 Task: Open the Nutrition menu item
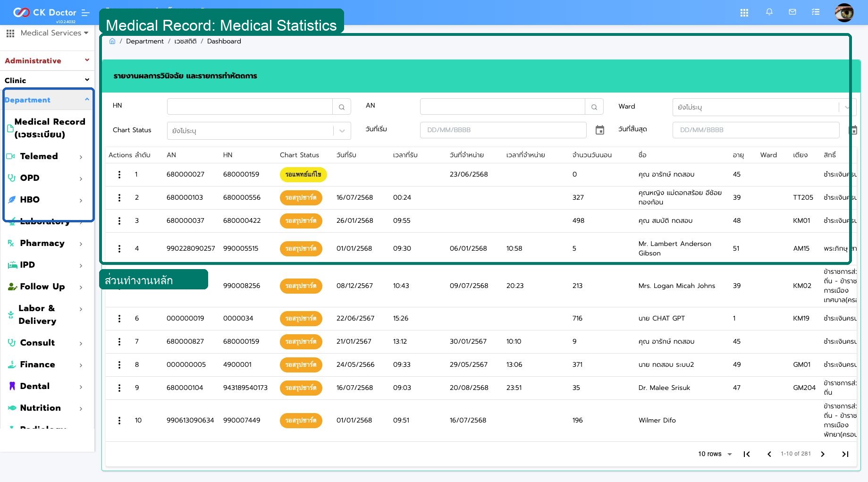click(46, 408)
